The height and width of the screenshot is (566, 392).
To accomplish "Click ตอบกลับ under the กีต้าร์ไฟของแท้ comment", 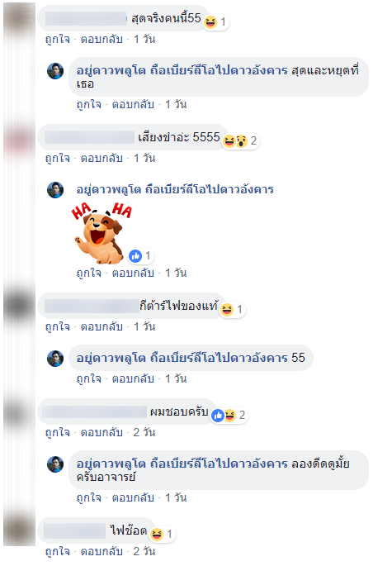I will pos(102,326).
